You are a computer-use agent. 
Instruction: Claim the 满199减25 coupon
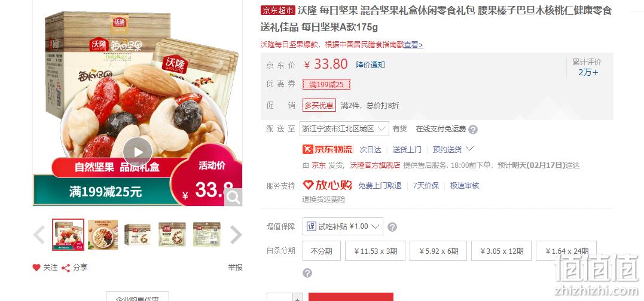[x=326, y=84]
